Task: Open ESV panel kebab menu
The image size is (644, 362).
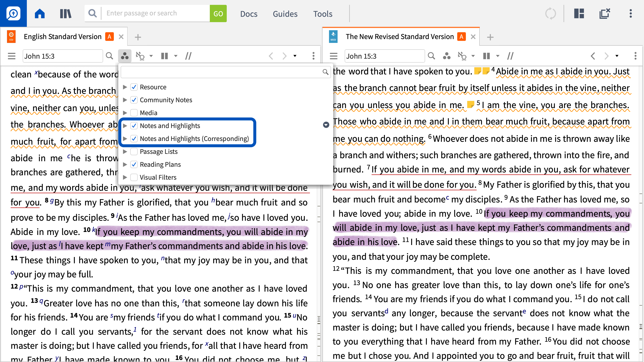Action: coord(313,56)
